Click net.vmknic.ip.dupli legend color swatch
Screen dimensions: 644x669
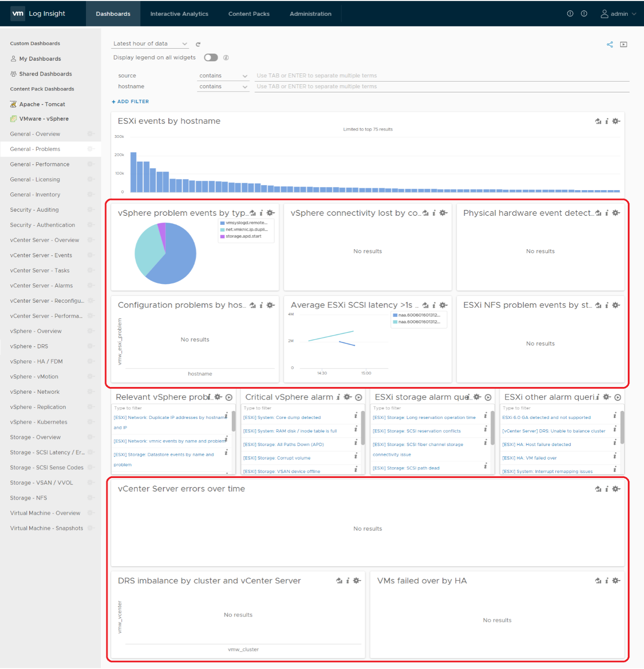[222, 230]
